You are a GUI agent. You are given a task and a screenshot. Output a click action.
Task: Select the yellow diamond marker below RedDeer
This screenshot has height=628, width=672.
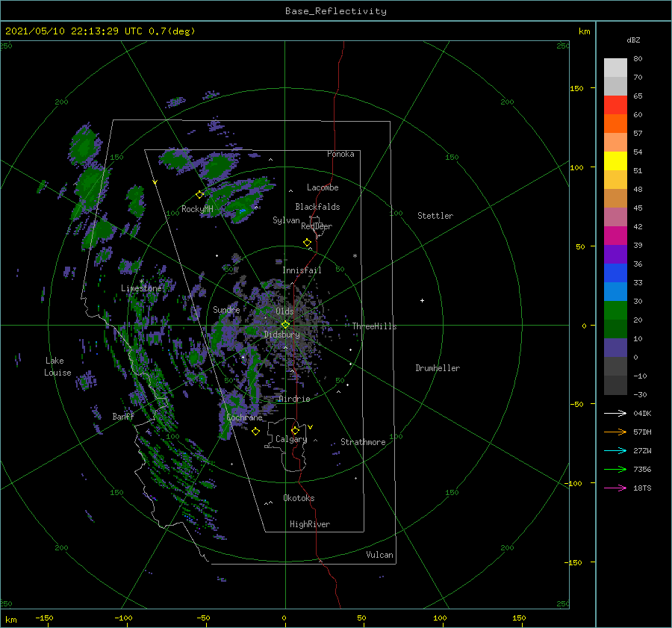pyautogui.click(x=308, y=243)
